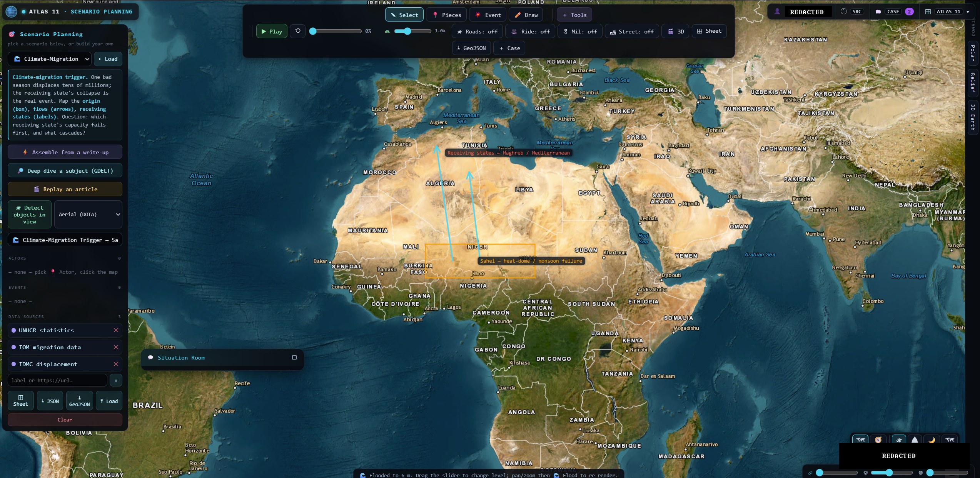This screenshot has width=980, height=478.
Task: Click the label or https://url input field
Action: [x=57, y=380]
